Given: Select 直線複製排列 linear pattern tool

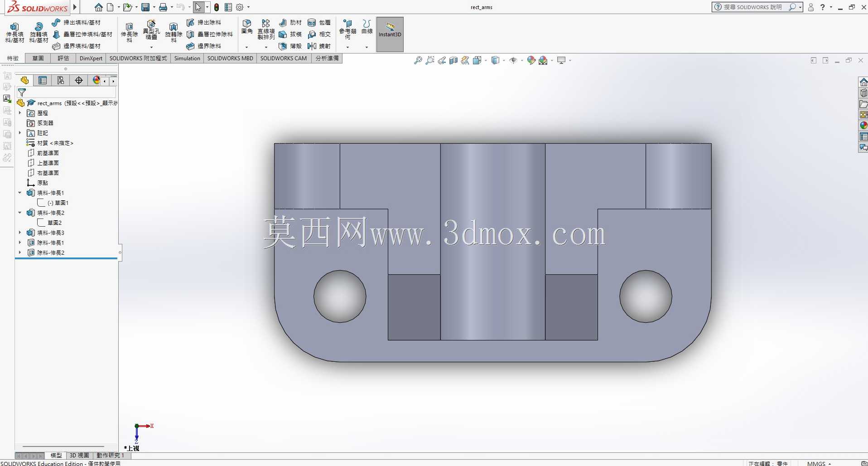Looking at the screenshot, I should click(266, 30).
